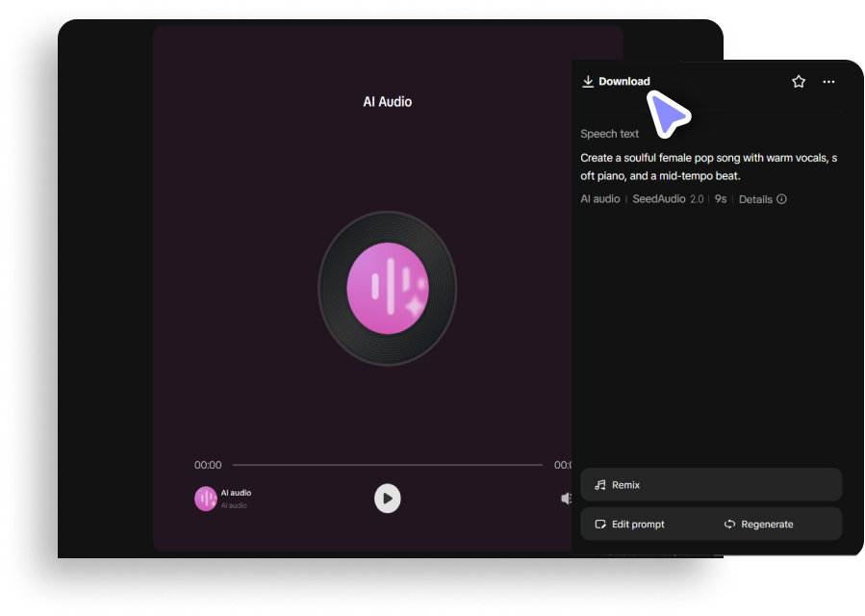
Task: Mute audio with the speaker icon
Action: pos(566,499)
